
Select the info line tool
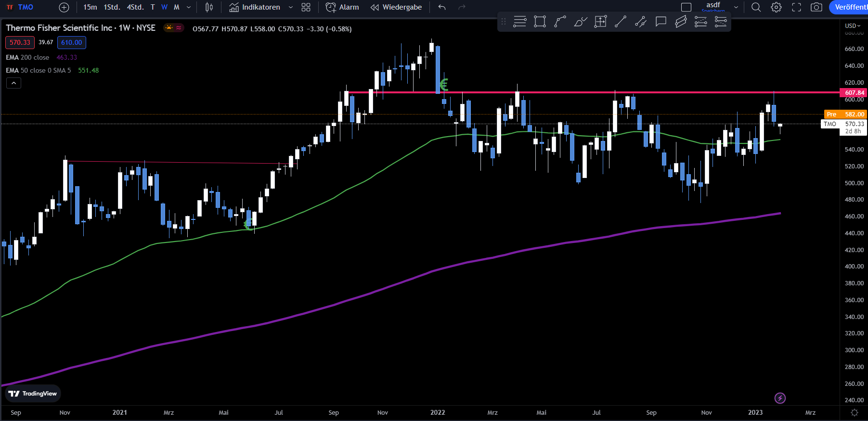[x=640, y=22]
